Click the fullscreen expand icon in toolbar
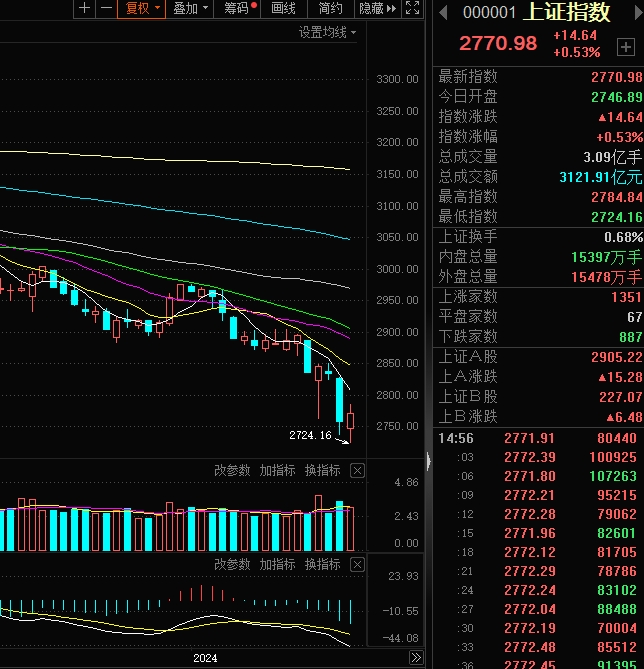This screenshot has width=644, height=669. (x=412, y=8)
